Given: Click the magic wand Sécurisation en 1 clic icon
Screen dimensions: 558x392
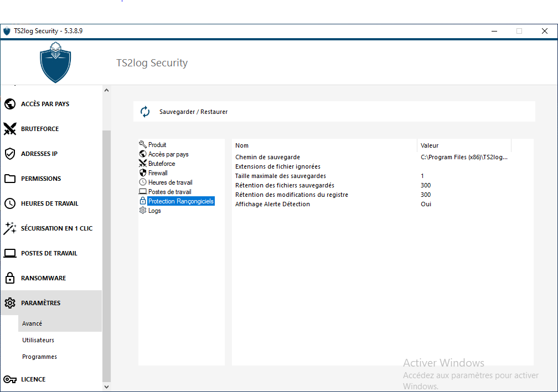Looking at the screenshot, I should pos(10,228).
